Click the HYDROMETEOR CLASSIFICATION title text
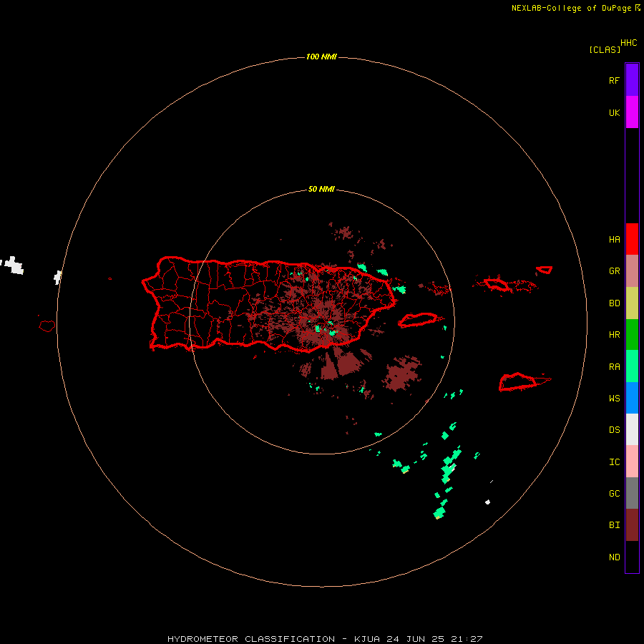The image size is (644, 644). (x=251, y=639)
